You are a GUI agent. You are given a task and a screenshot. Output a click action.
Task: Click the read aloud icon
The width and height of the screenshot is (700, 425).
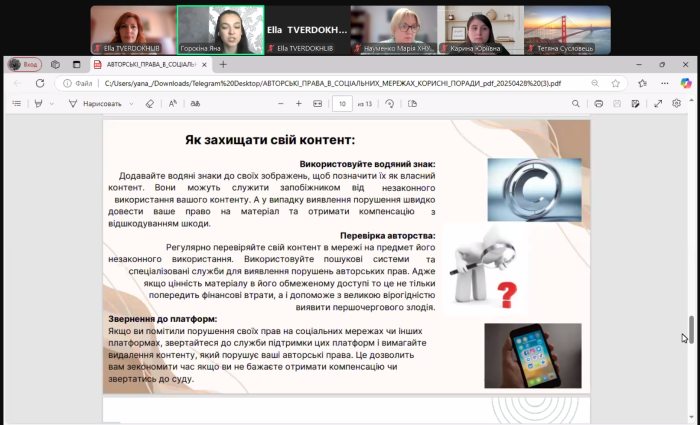coord(172,103)
